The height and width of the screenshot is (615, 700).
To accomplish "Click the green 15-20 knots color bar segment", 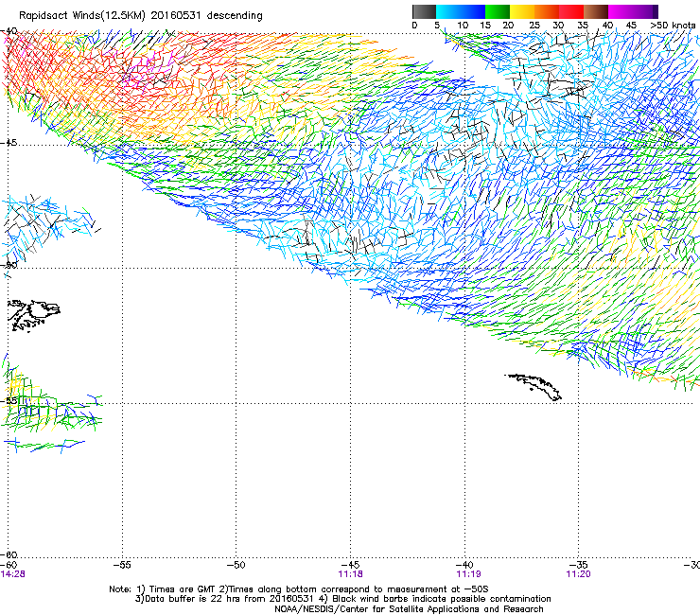I will pyautogui.click(x=498, y=11).
